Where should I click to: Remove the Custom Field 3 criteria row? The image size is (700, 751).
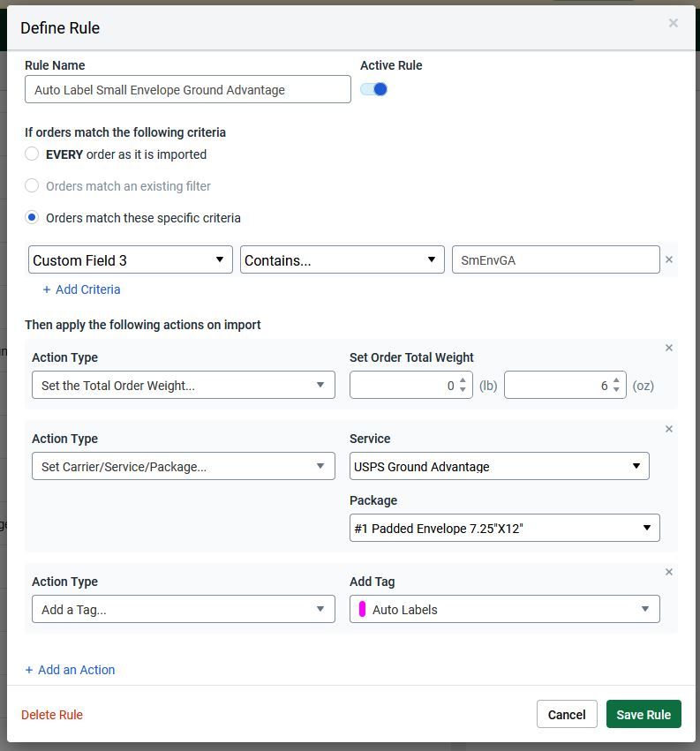point(668,259)
